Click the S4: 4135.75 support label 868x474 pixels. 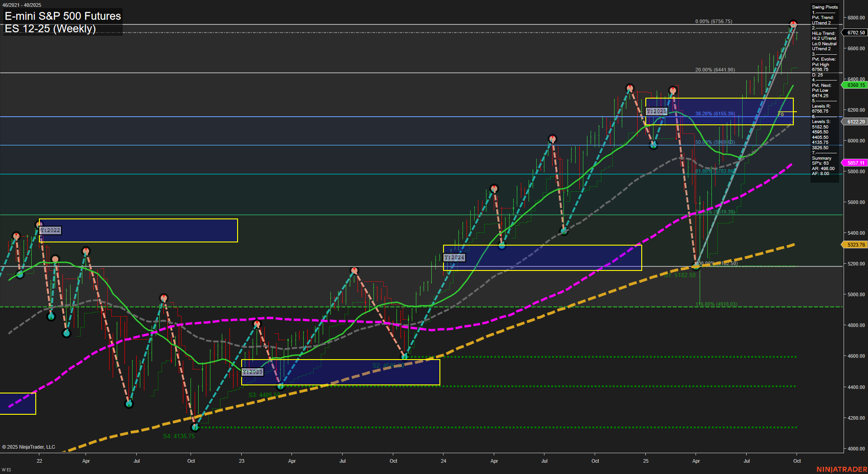(x=178, y=436)
